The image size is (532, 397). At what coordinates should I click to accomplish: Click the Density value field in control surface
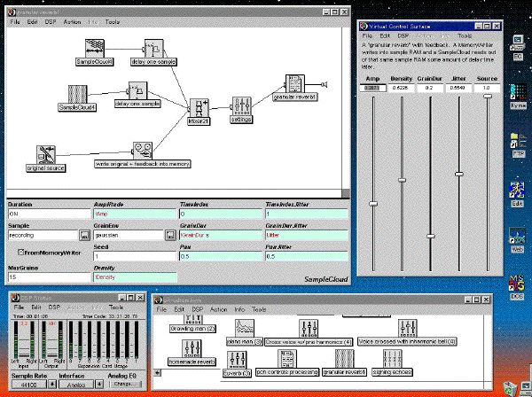(x=402, y=88)
